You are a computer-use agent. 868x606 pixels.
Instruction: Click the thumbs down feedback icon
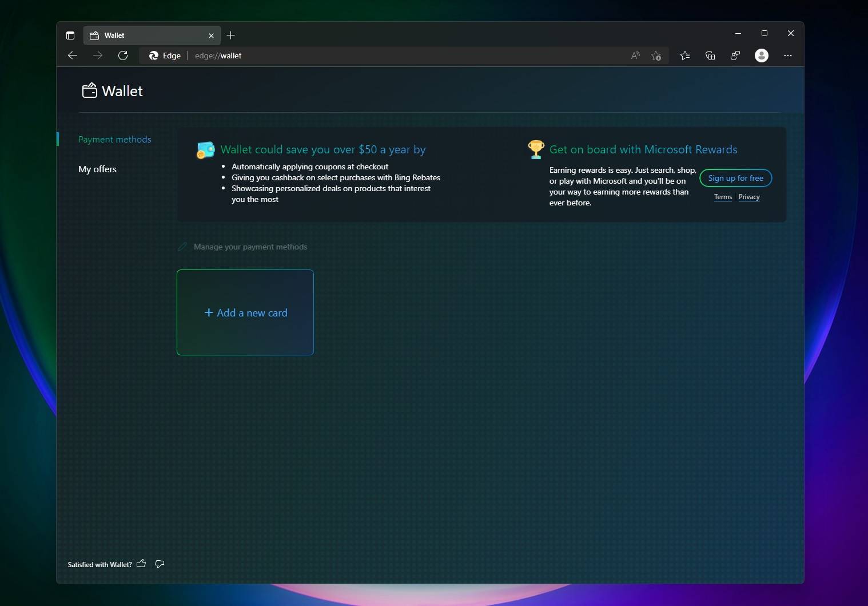tap(160, 564)
